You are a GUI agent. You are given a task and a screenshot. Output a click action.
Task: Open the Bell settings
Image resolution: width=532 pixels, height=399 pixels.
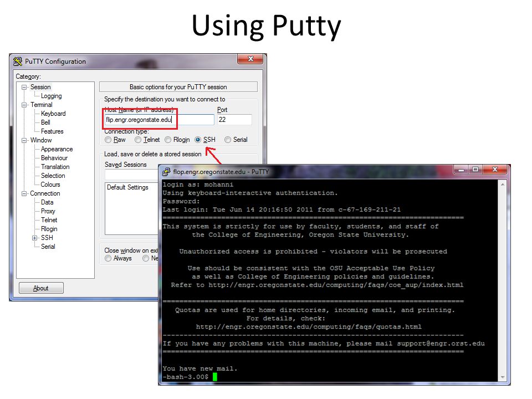pyautogui.click(x=45, y=122)
